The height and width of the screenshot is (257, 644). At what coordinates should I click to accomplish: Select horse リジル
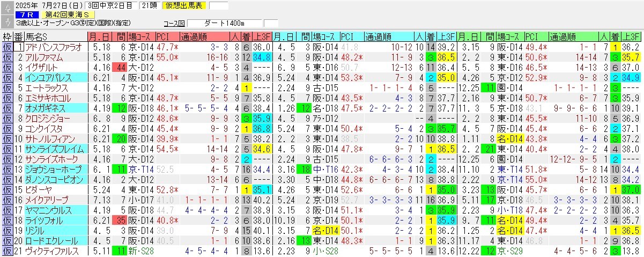[x=55, y=231]
